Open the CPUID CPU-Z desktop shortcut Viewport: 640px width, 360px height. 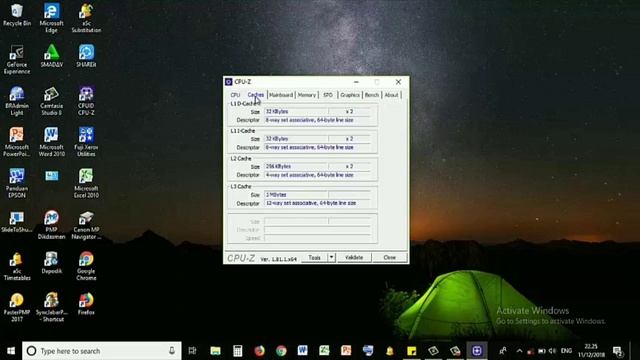(x=86, y=101)
